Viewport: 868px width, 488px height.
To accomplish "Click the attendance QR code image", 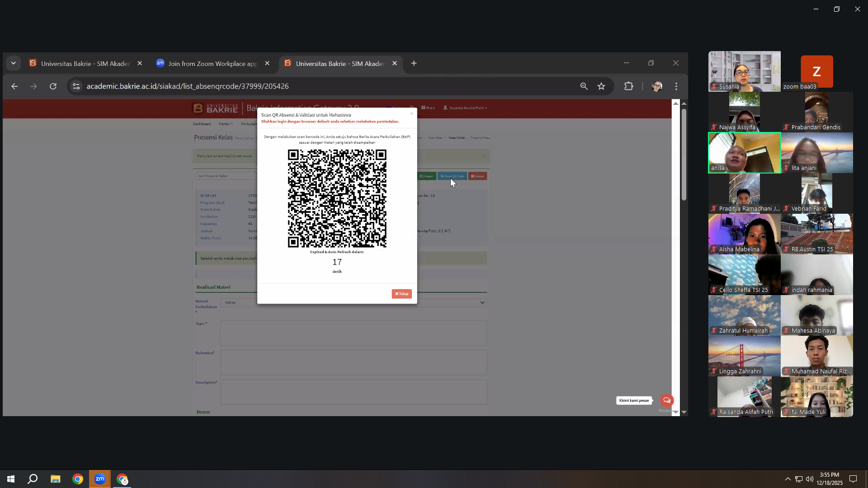I will pos(337,198).
